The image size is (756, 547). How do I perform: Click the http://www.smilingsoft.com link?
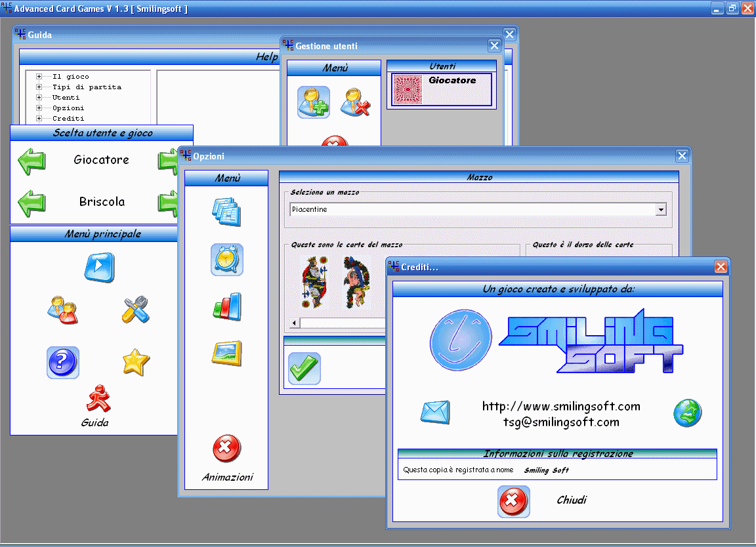pyautogui.click(x=561, y=406)
